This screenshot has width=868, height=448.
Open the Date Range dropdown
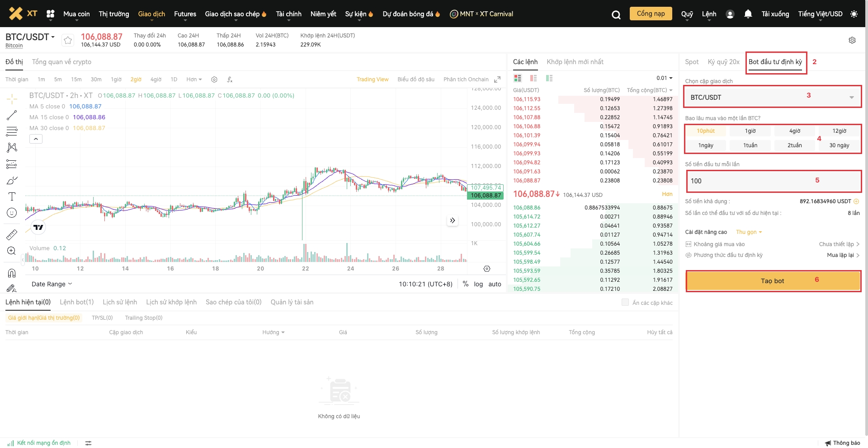coord(52,284)
